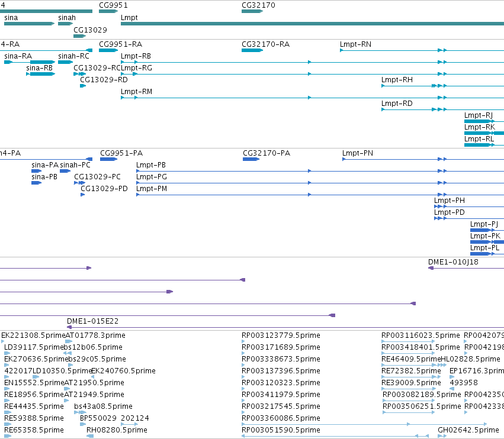Select the BP550029 EST label

[x=98, y=418]
